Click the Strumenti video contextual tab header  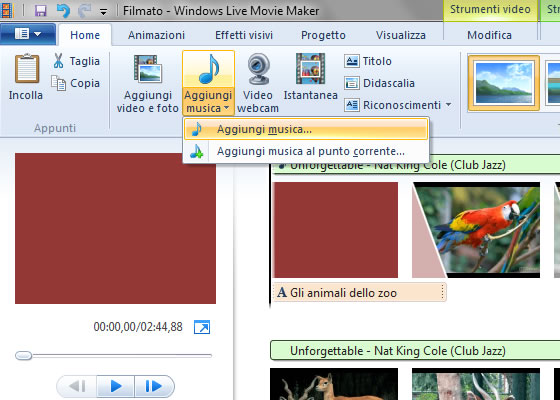[x=490, y=9]
